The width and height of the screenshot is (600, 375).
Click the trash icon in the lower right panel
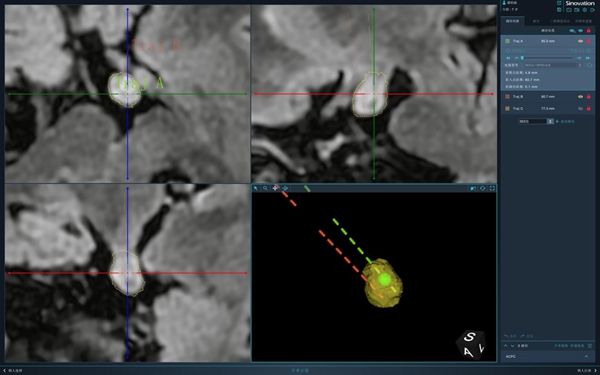point(590,346)
